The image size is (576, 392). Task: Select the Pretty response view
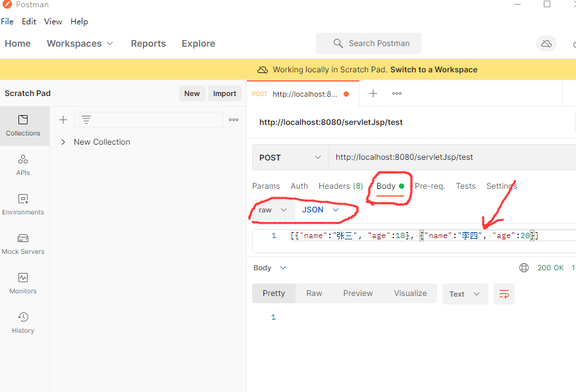pyautogui.click(x=274, y=293)
